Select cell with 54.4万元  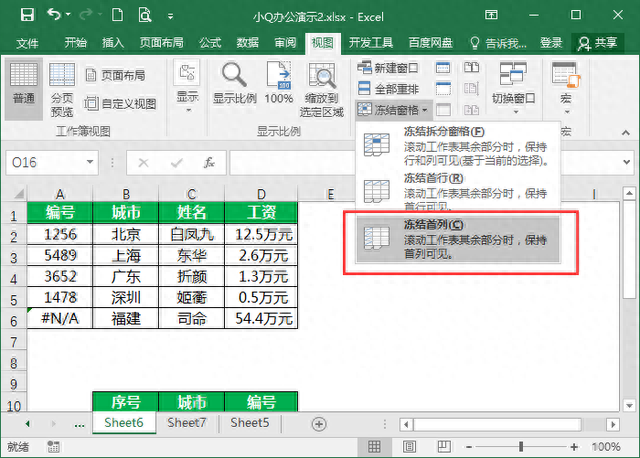click(x=262, y=318)
